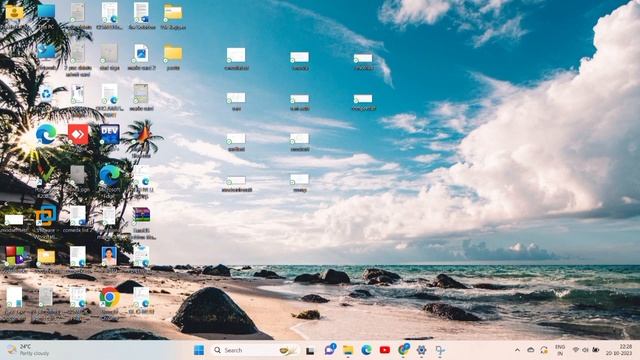Viewport: 640px width, 360px height.
Task: Open Edge icon beside the AnyDesk shortcut
Action: pos(46,134)
